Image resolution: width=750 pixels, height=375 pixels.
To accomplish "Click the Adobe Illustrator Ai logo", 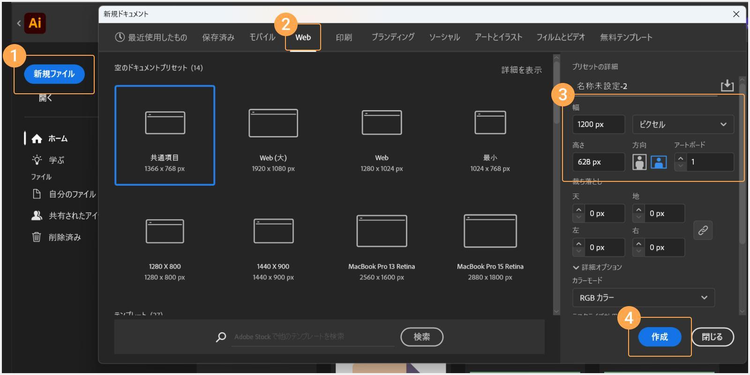I will (35, 23).
